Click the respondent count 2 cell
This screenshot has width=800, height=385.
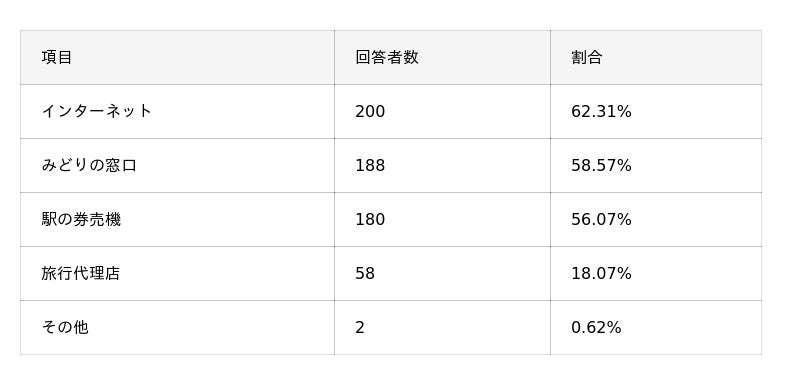pyautogui.click(x=442, y=327)
